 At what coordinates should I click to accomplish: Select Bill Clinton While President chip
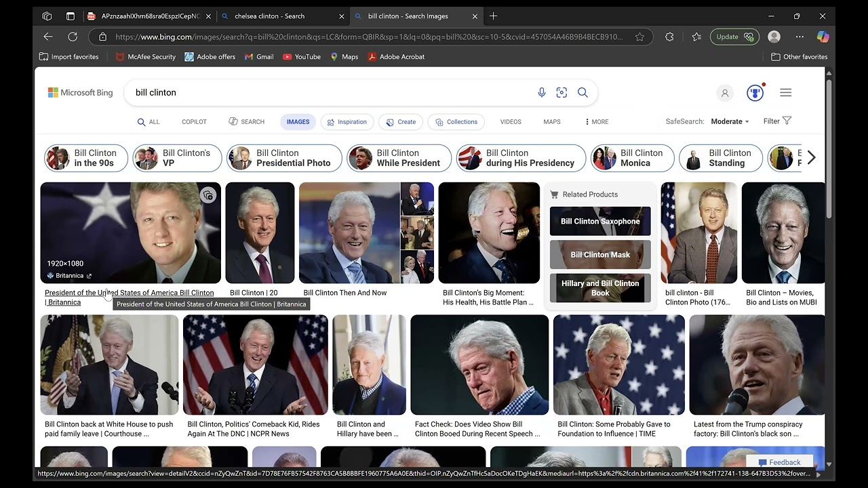pos(399,158)
